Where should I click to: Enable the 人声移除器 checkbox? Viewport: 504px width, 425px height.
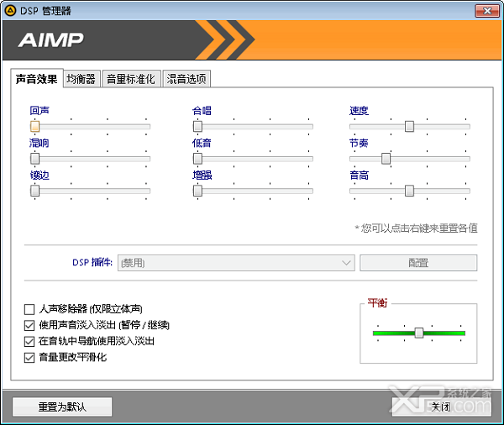(29, 309)
